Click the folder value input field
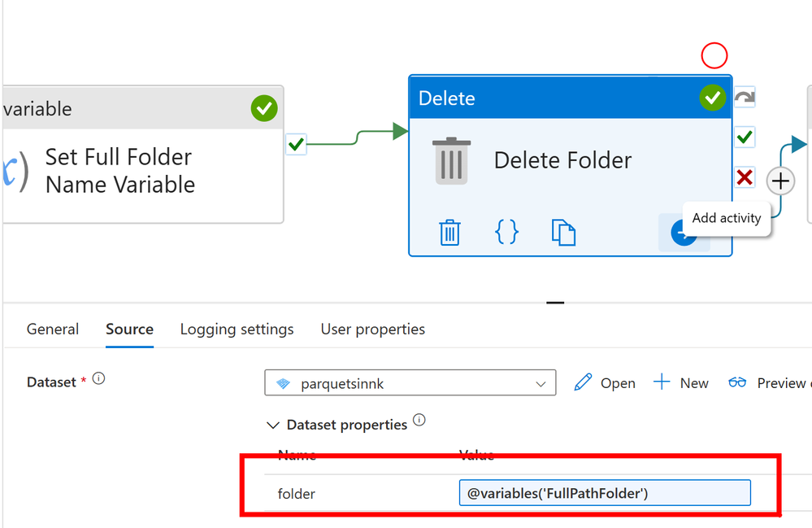 (605, 493)
